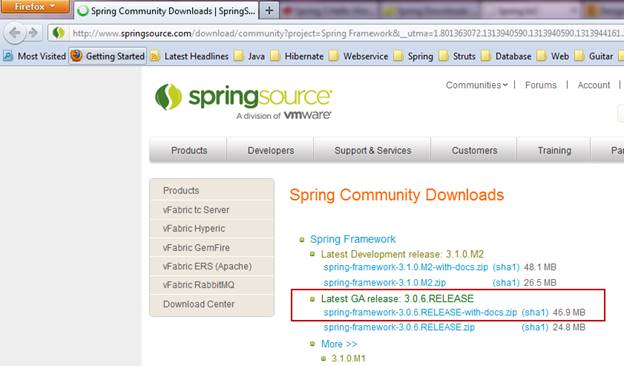
Task: Open the Getting Started bookmark
Action: (x=108, y=56)
